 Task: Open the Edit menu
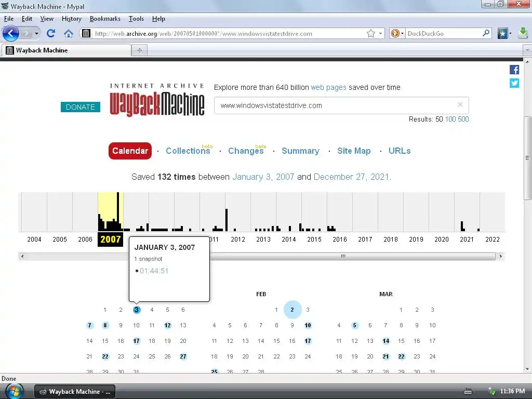27,19
